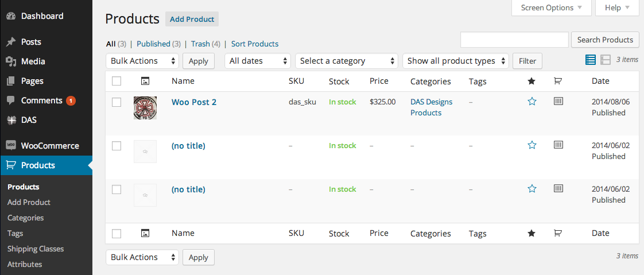
Task: Click the Posts pushpin icon
Action: click(x=11, y=42)
